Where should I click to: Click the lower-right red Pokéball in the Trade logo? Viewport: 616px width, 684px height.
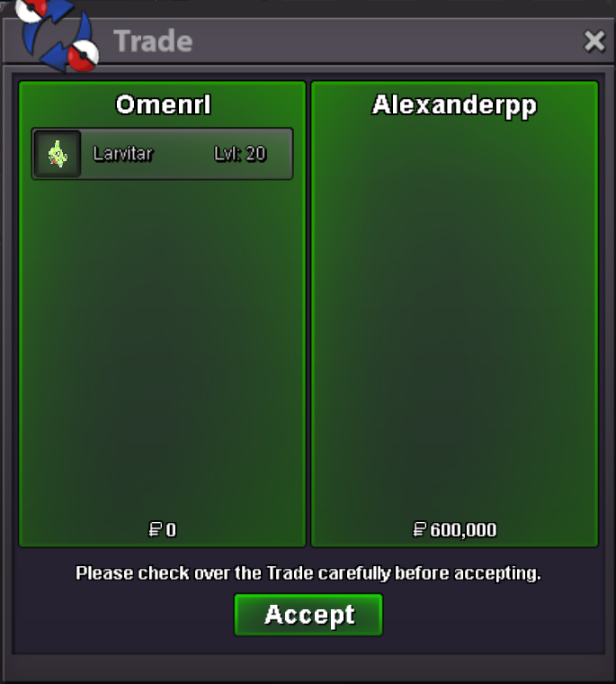point(84,56)
